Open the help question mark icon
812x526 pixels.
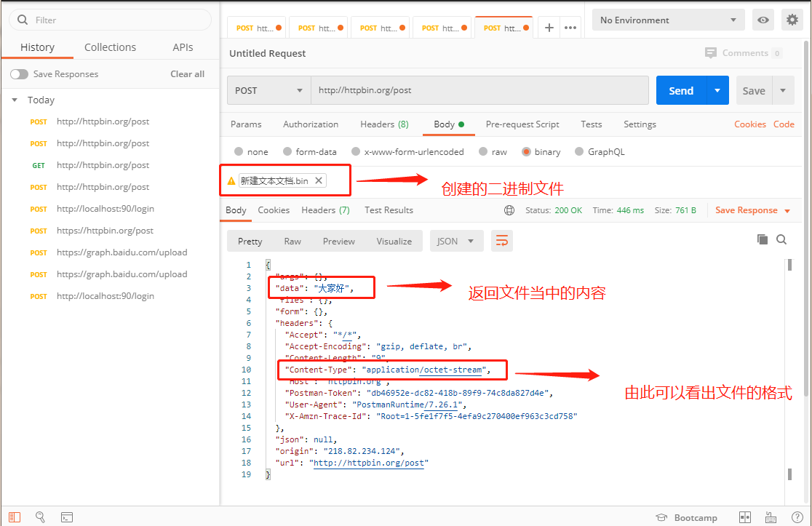point(797,517)
